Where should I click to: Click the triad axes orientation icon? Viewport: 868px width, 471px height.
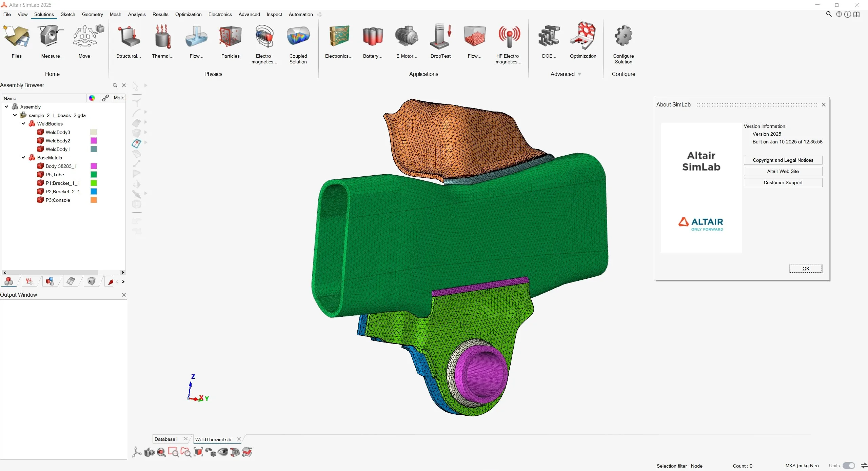(137, 452)
